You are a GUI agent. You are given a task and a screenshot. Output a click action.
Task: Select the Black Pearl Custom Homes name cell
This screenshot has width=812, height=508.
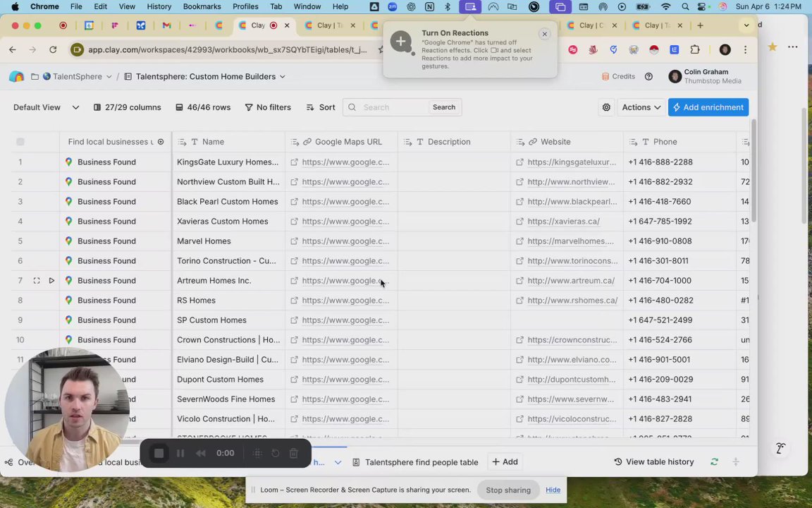228,202
